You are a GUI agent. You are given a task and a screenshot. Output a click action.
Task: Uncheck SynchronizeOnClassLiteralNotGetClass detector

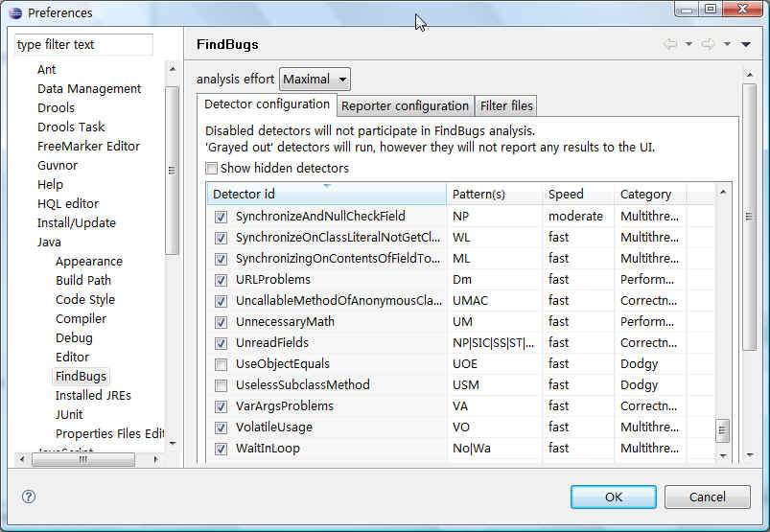[221, 238]
